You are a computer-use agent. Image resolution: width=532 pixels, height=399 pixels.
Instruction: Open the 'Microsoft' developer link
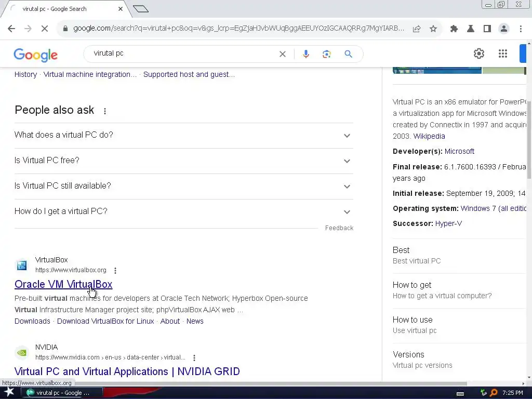[459, 151]
